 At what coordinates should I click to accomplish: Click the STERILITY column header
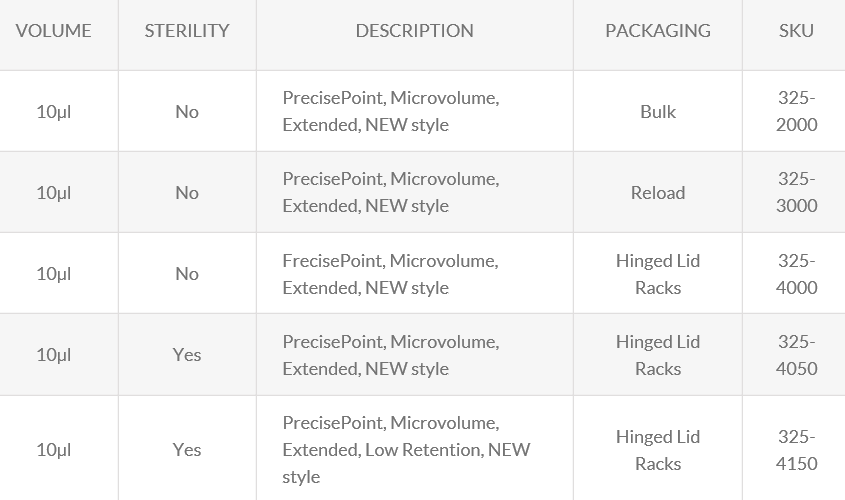pos(187,31)
